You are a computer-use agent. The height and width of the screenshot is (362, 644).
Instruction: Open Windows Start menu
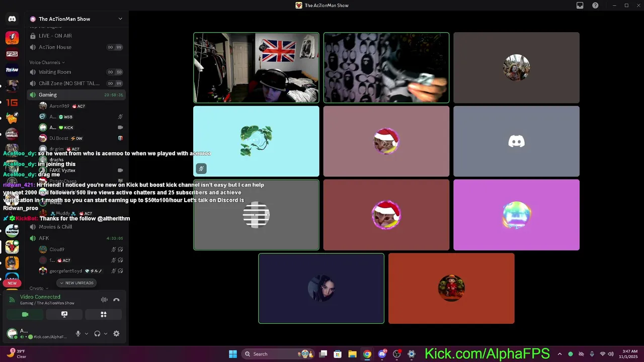click(232, 354)
